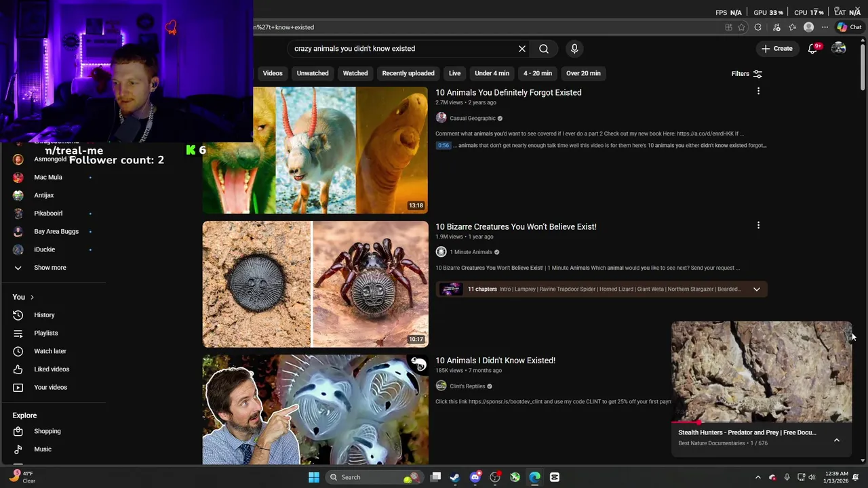
Task: Open the Clint's Reptiles video thumbnail
Action: pos(315,409)
